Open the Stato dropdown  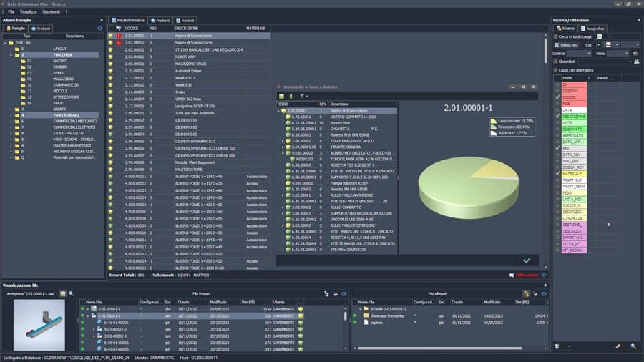(618, 54)
